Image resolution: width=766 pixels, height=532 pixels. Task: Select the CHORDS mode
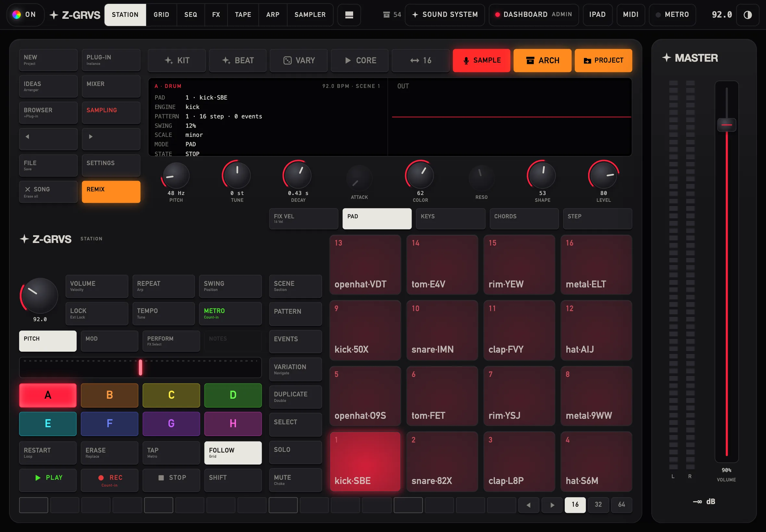tap(524, 219)
